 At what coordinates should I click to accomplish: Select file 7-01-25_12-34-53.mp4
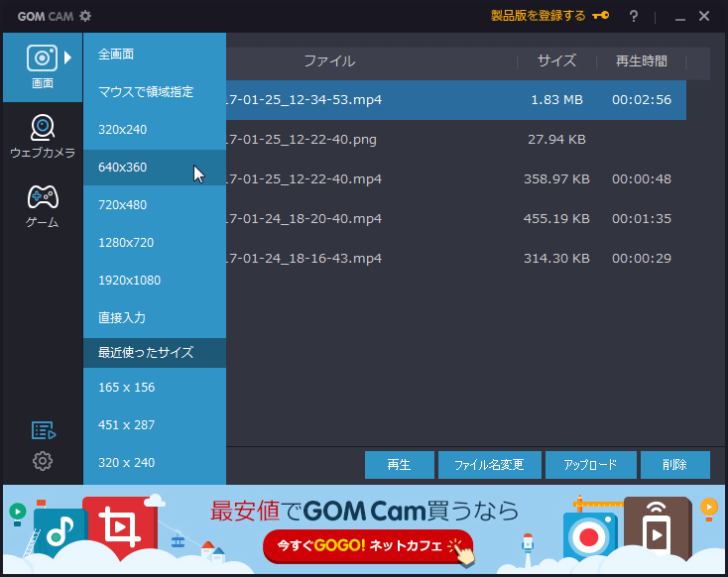304,100
